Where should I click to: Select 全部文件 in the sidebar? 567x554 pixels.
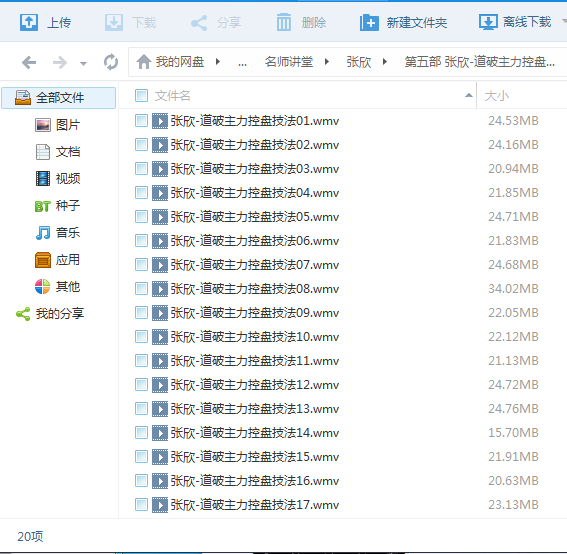[59, 98]
